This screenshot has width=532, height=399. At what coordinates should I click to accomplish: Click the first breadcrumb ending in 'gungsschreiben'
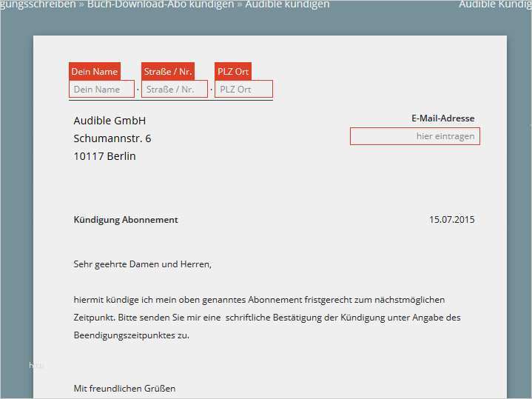(x=38, y=4)
